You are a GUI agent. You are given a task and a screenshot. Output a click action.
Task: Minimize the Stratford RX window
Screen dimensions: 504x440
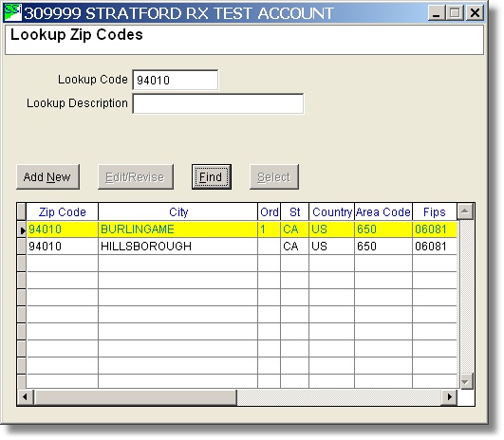(x=437, y=13)
